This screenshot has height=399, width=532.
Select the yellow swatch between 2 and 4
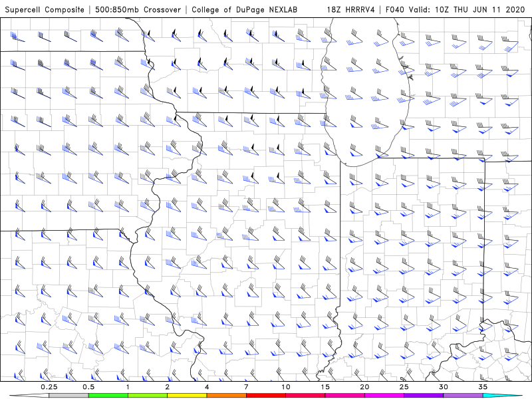tap(187, 396)
